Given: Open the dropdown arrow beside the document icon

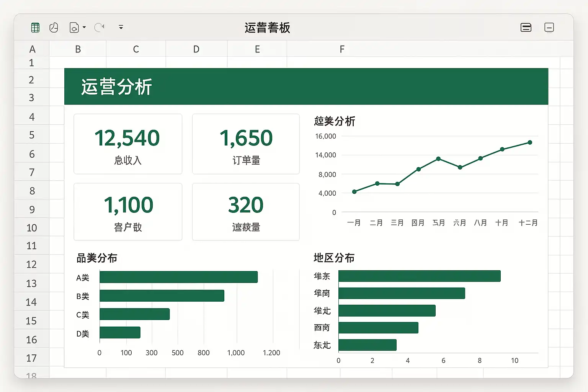Looking at the screenshot, I should (84, 28).
